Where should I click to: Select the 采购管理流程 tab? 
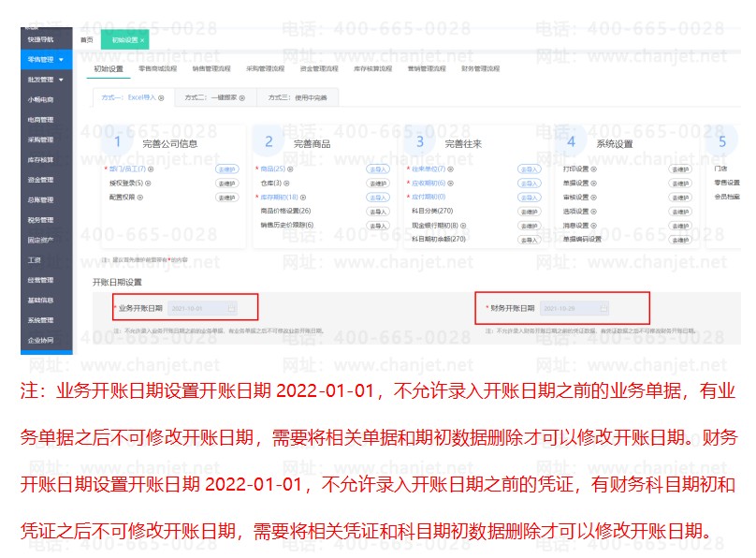(265, 69)
